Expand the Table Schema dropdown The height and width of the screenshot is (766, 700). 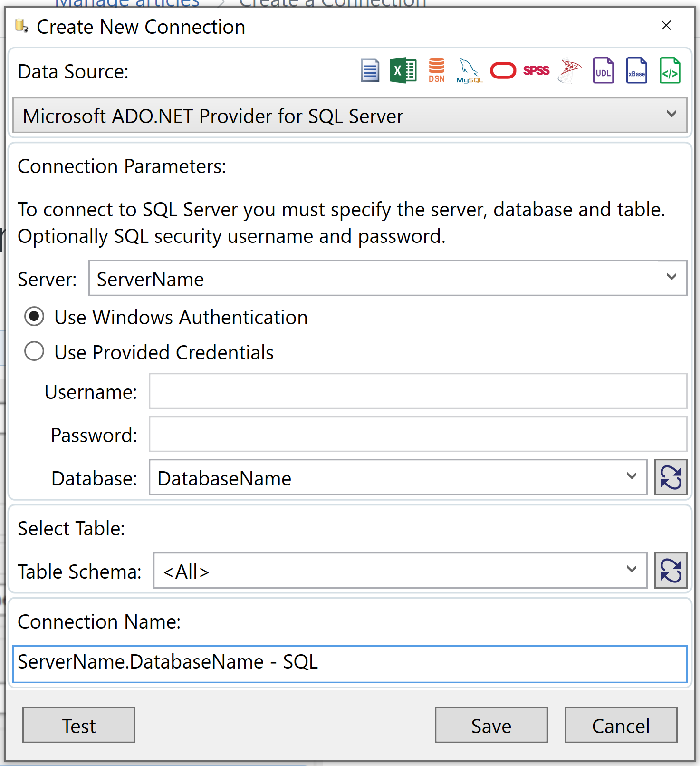[x=631, y=570]
